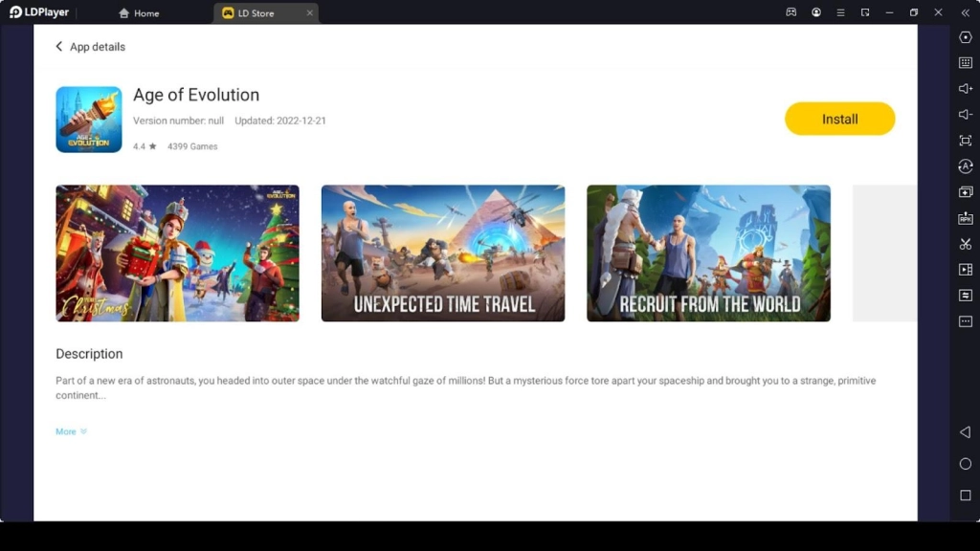The image size is (980, 551).
Task: Open hamburger menu in title bar
Action: pyautogui.click(x=840, y=12)
